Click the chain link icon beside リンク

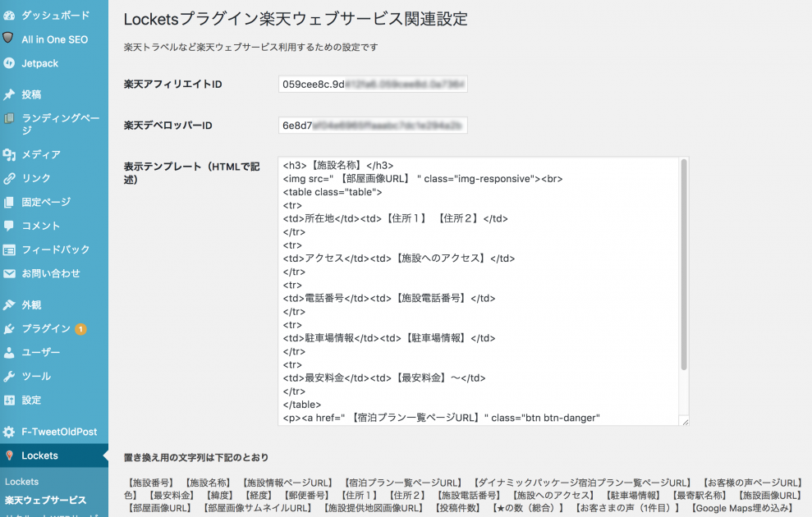click(x=9, y=179)
